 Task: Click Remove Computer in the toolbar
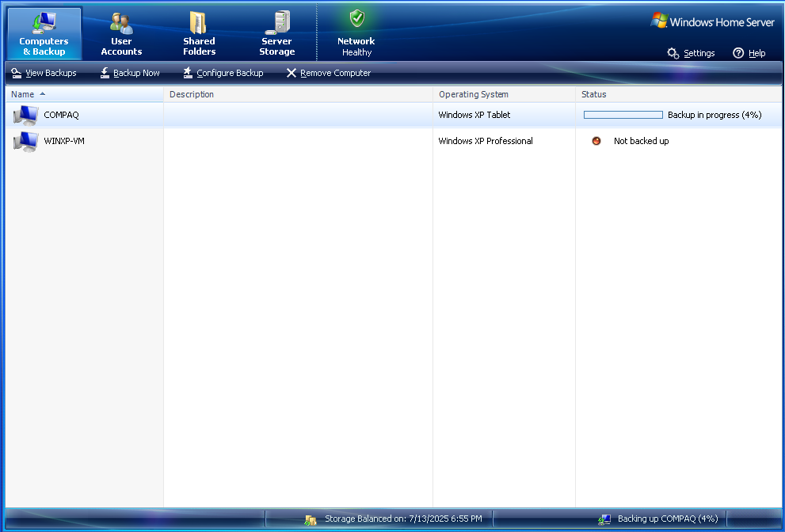(329, 73)
